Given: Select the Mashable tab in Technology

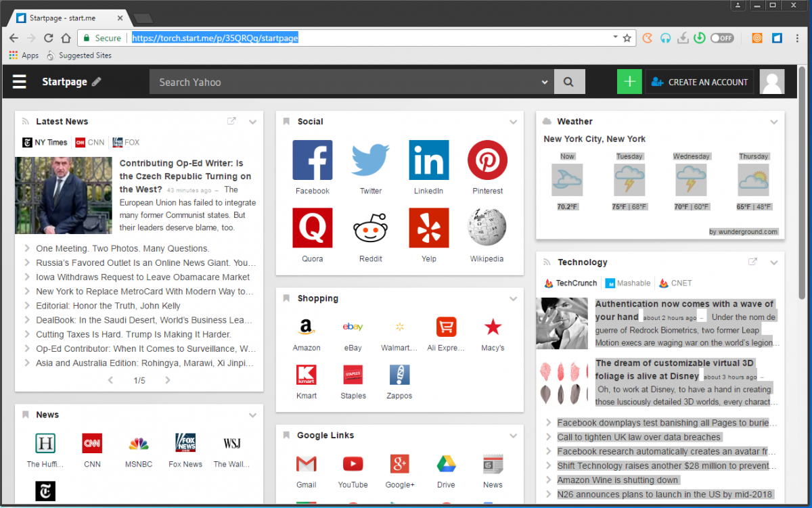Looking at the screenshot, I should click(628, 283).
